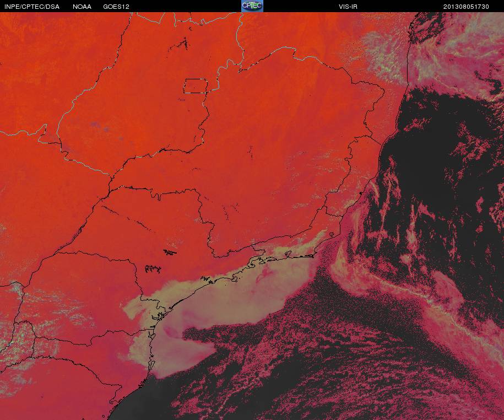Click the CPTEC logo in header
This screenshot has width=504, height=420.
click(252, 6)
